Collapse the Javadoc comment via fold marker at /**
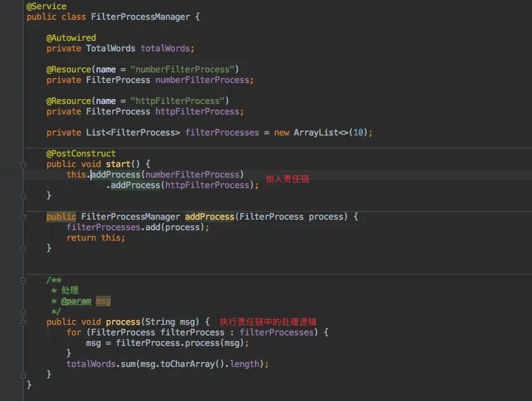This screenshot has width=532, height=401. [x=23, y=280]
